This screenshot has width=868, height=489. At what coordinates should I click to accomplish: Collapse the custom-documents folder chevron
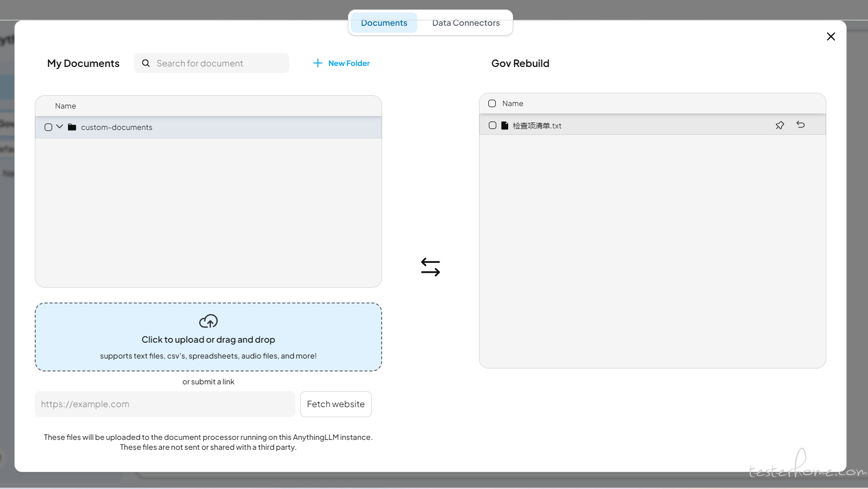click(60, 127)
